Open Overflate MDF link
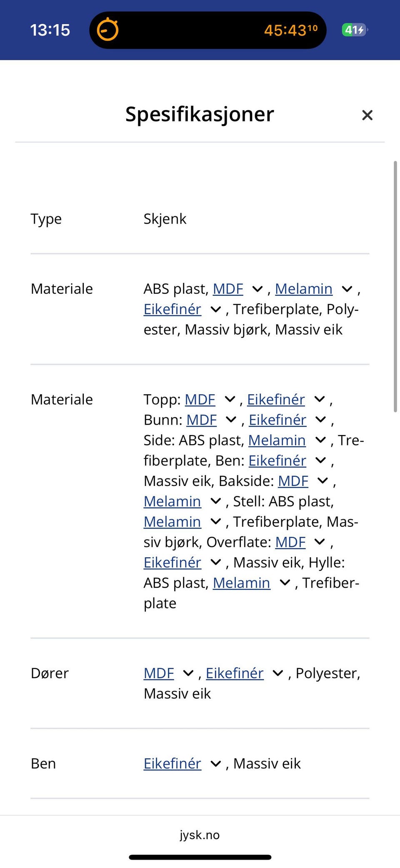 point(290,542)
